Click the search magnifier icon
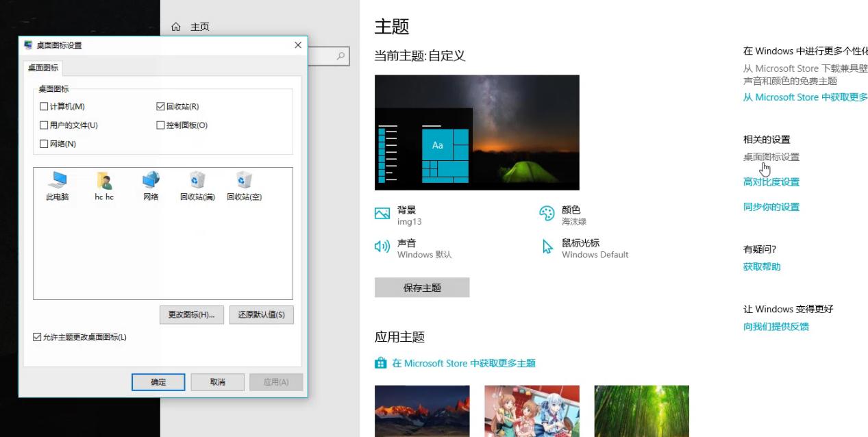 click(x=341, y=55)
